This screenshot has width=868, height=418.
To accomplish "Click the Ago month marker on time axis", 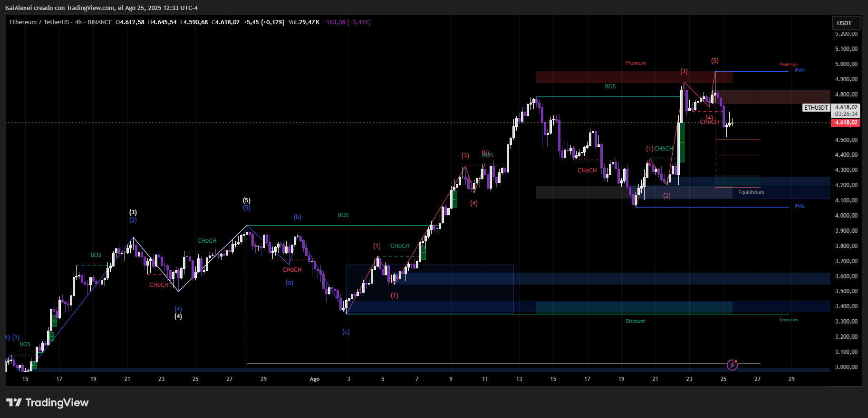I will coord(314,379).
